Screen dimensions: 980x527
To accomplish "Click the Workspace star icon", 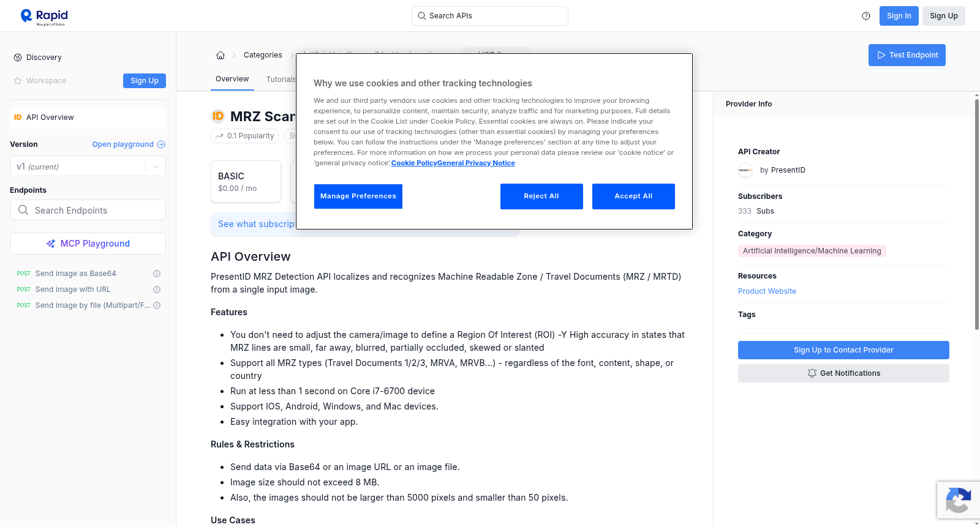I will tap(18, 81).
